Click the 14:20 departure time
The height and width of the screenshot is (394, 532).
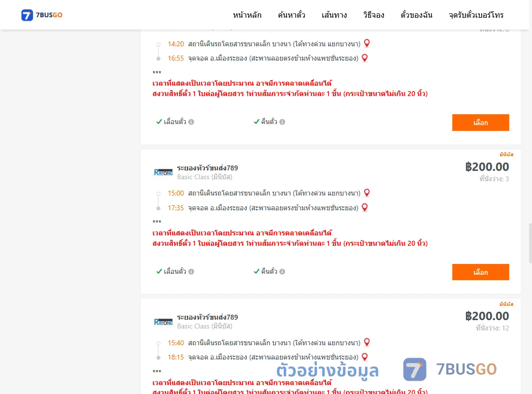[x=176, y=44]
